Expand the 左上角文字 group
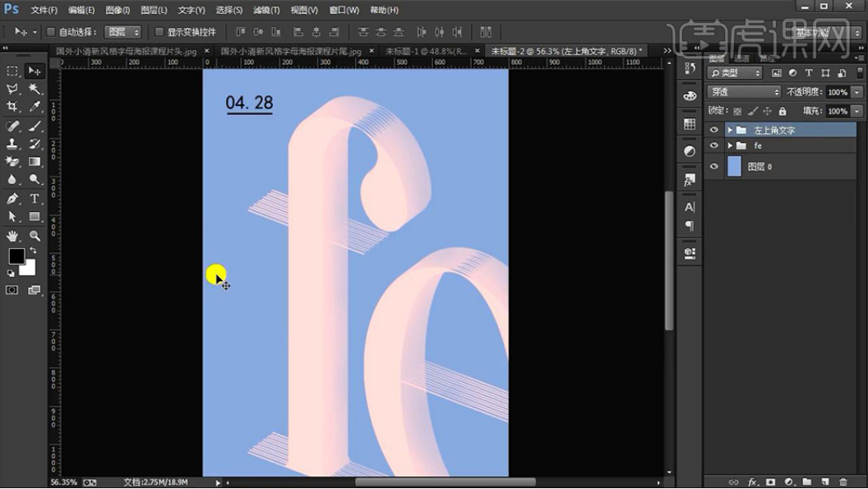 click(x=730, y=130)
